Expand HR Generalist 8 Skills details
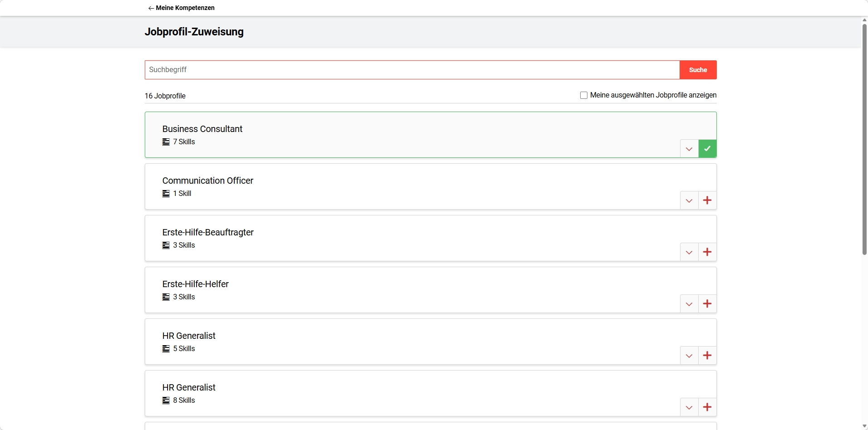This screenshot has width=868, height=430. pyautogui.click(x=689, y=407)
